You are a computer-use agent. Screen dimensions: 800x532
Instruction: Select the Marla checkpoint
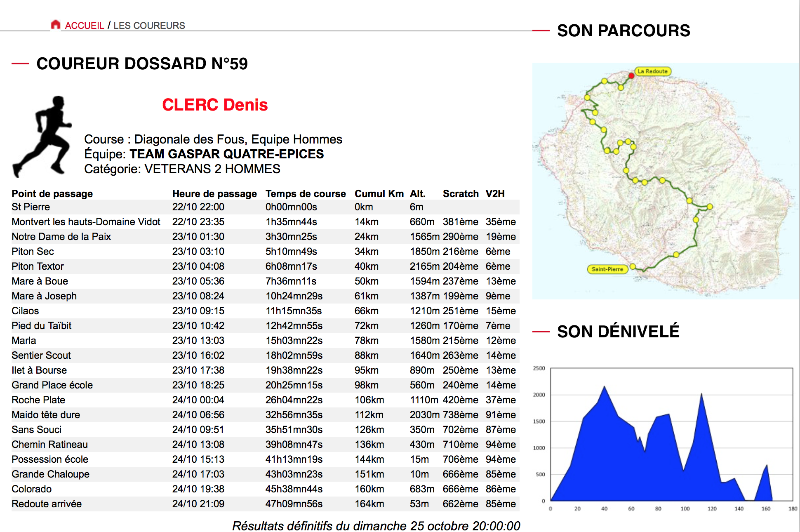coord(266,341)
